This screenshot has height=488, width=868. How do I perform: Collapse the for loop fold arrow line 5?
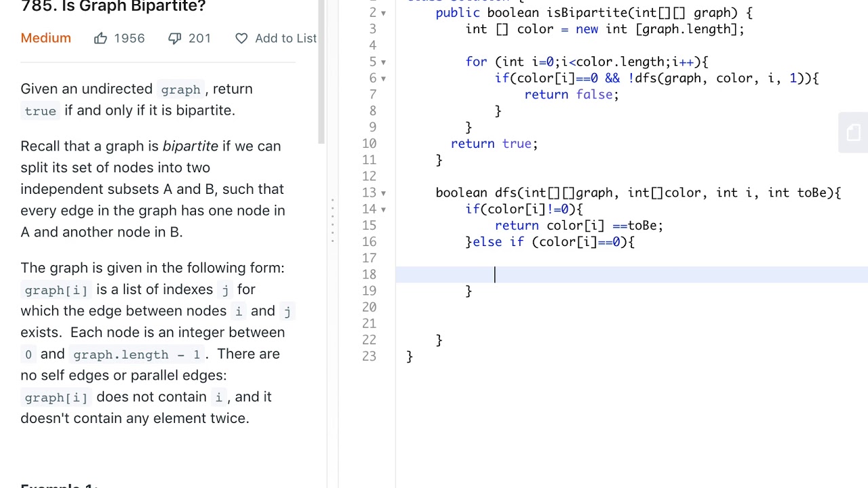coord(383,62)
